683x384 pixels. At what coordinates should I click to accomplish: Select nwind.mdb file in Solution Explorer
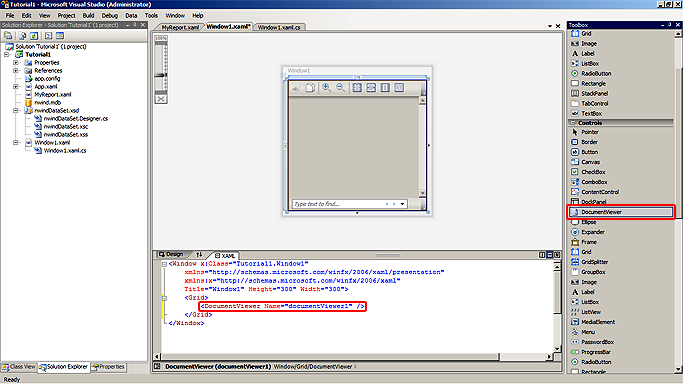pos(47,102)
